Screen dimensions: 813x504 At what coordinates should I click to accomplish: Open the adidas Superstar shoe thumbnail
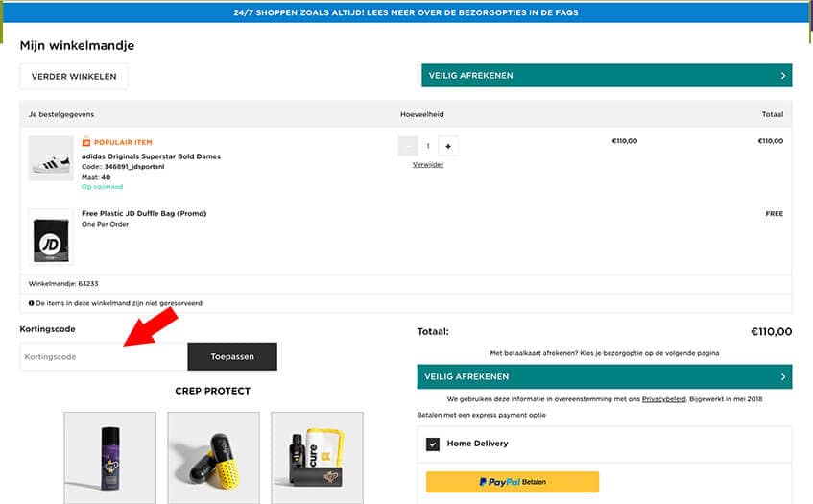(x=51, y=158)
